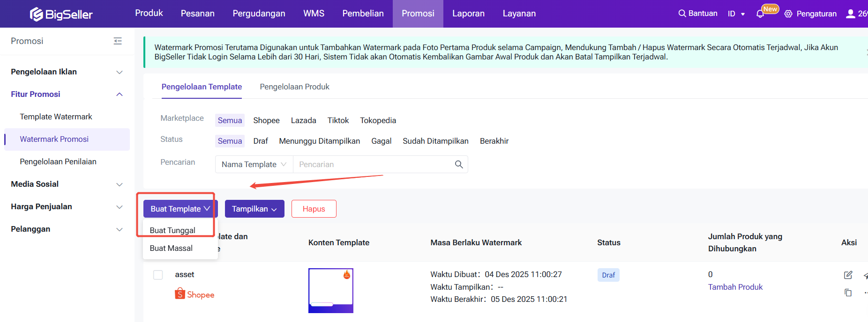
Task: Open the asset template preview thumbnail
Action: [330, 290]
